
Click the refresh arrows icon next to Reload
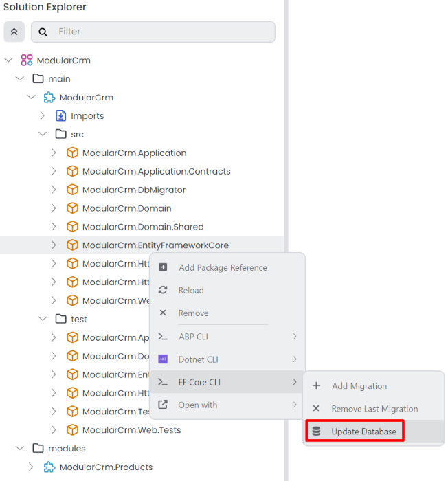pyautogui.click(x=163, y=290)
